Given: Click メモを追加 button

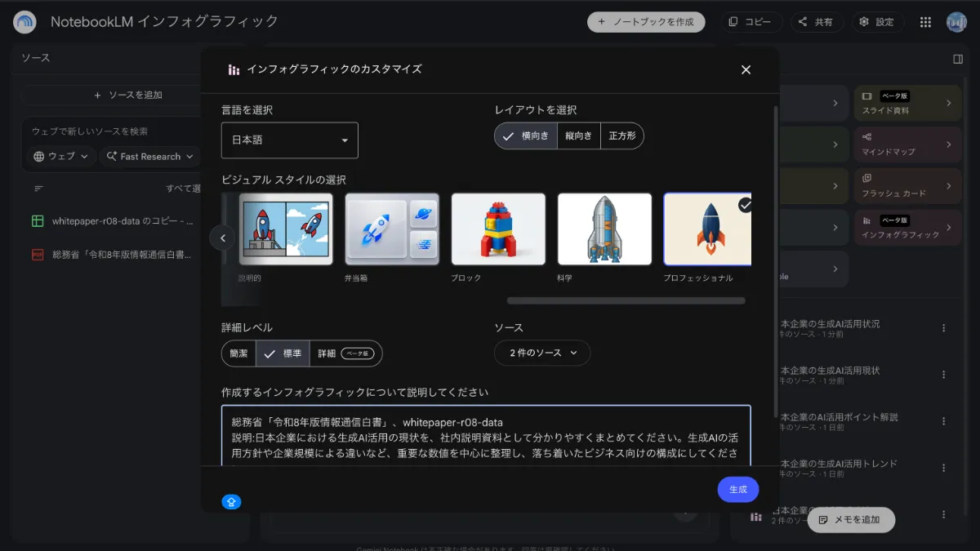Looking at the screenshot, I should pos(851,520).
